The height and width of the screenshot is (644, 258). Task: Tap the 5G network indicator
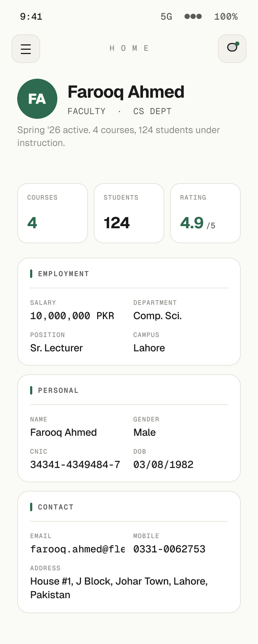pos(166,16)
